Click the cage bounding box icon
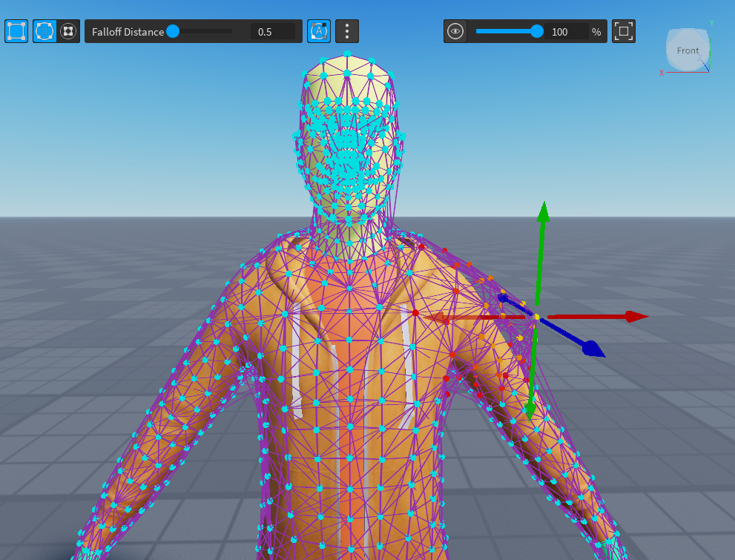735x560 pixels. point(16,31)
